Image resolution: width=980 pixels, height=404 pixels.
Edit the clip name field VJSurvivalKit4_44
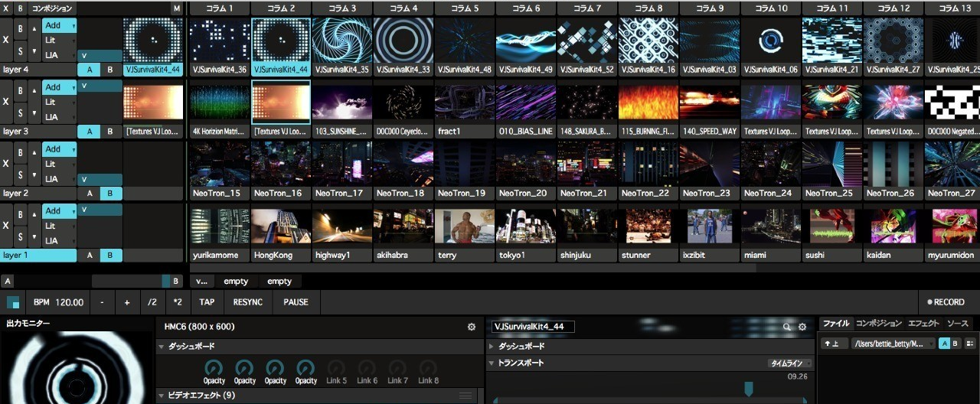click(533, 327)
